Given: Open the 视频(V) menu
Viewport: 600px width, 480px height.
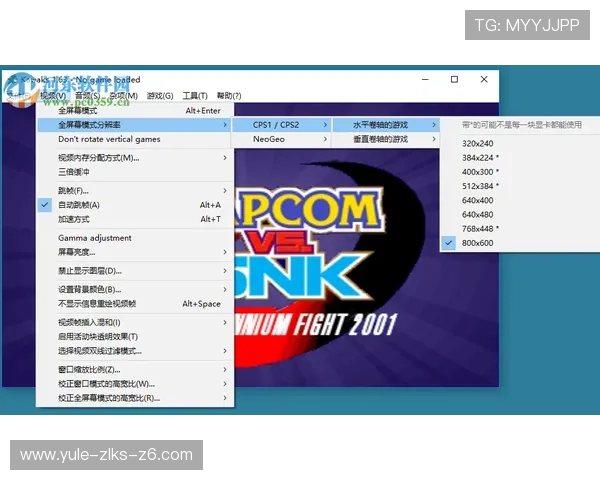Looking at the screenshot, I should (x=53, y=96).
